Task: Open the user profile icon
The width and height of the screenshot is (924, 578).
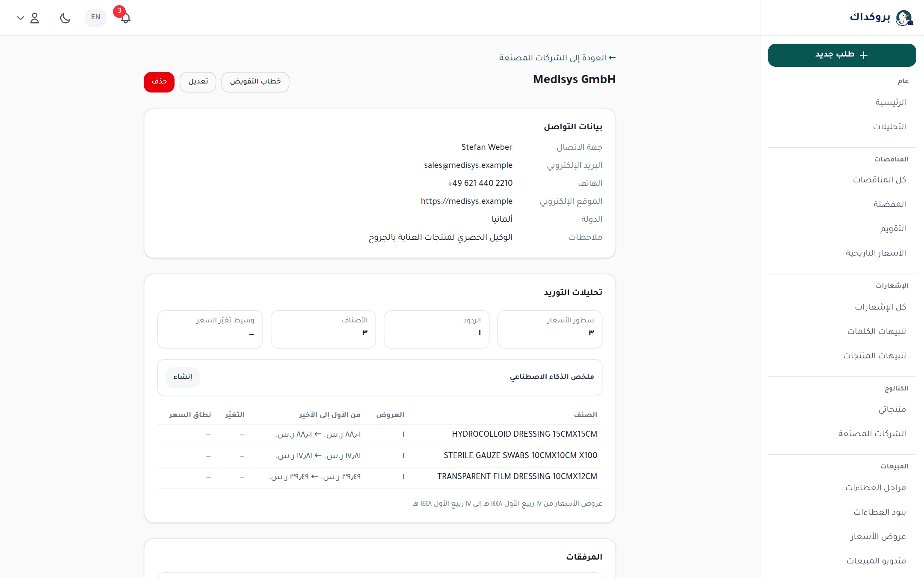Action: (x=35, y=18)
